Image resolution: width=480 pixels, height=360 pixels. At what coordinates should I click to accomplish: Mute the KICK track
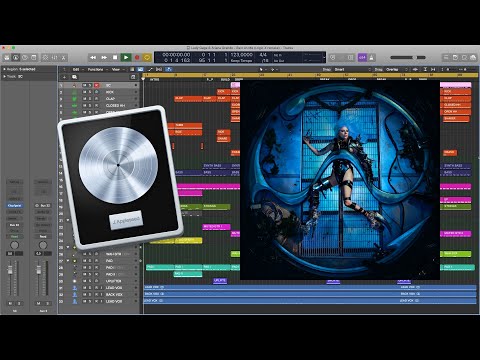(x=84, y=92)
